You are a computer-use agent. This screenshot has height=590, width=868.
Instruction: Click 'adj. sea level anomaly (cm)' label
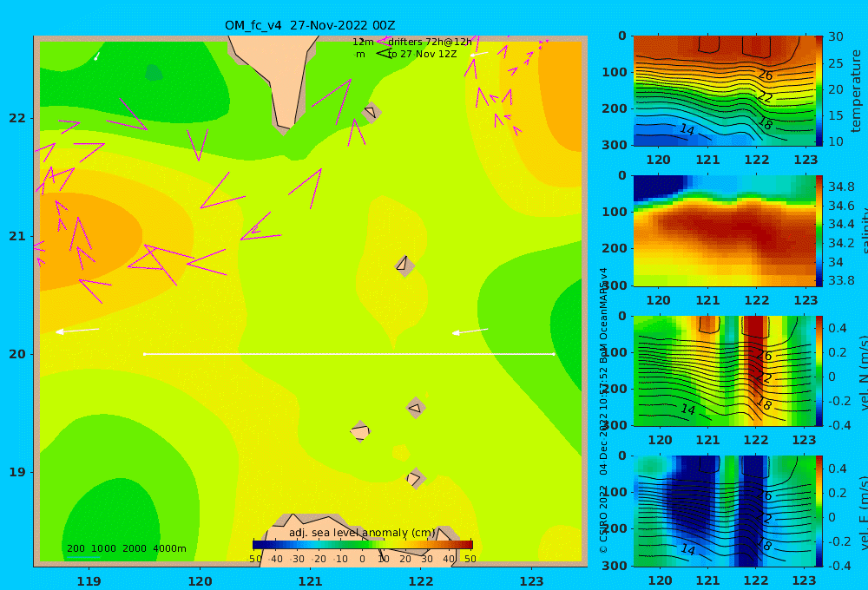point(362,533)
